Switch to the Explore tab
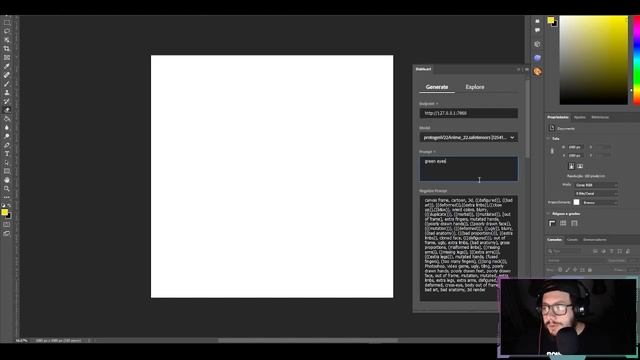This screenshot has width=640, height=360. 475,87
